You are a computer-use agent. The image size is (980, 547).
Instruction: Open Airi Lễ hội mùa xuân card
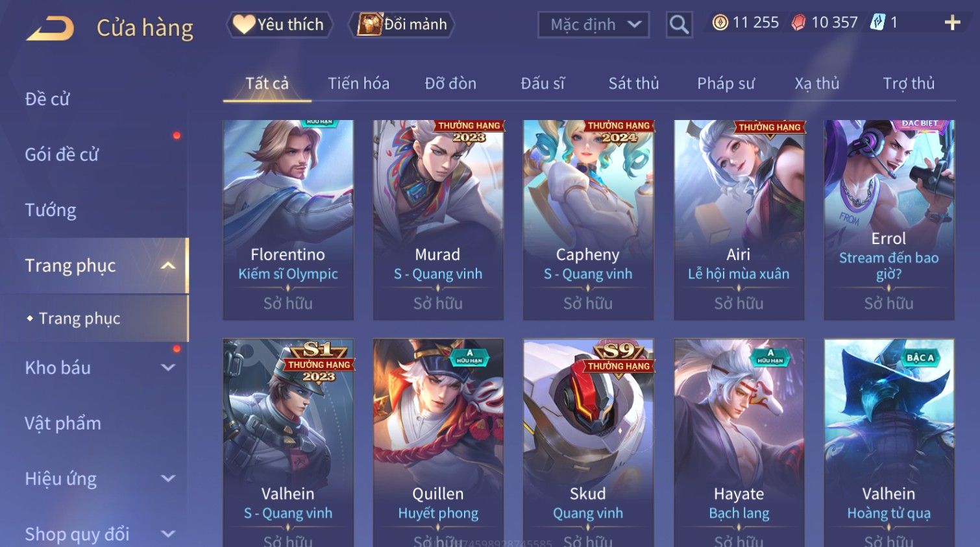coord(739,219)
